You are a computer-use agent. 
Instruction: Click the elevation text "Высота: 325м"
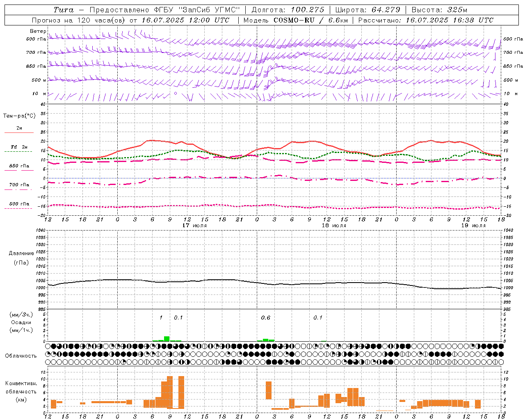point(439,10)
